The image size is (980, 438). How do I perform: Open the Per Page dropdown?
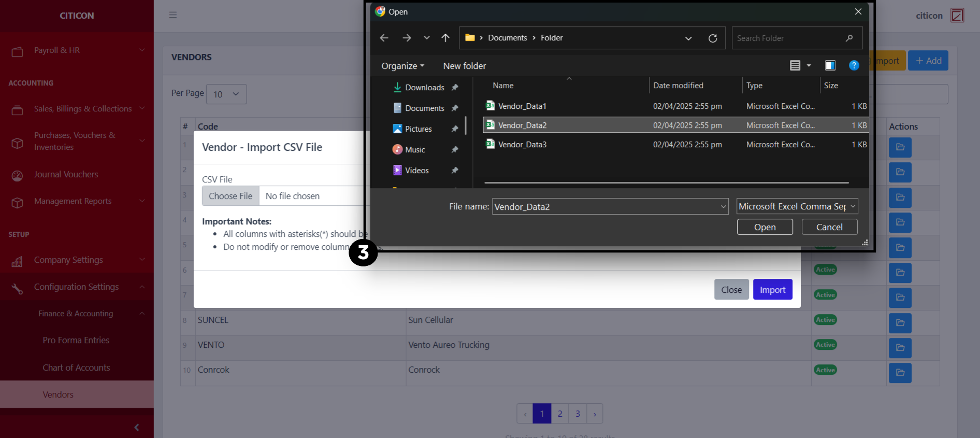point(226,94)
